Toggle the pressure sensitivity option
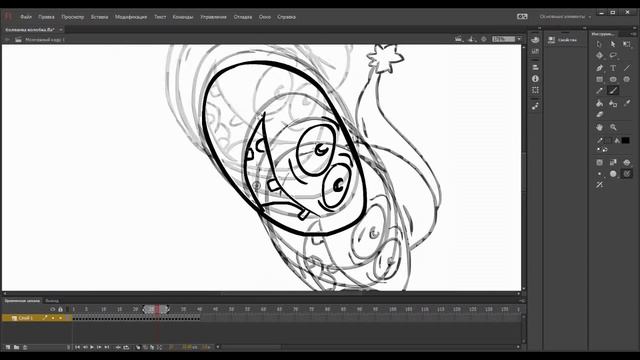The image size is (640, 360). pos(627,174)
